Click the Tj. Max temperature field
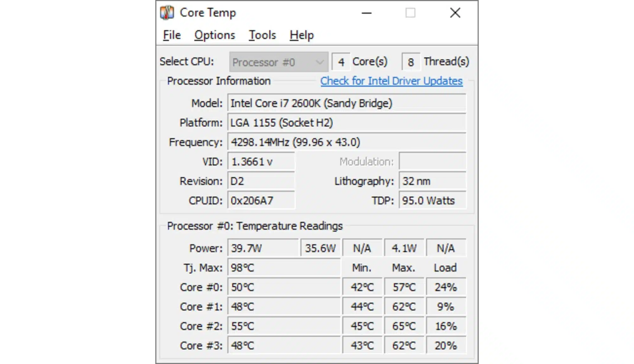The image size is (634, 364). pos(284,268)
